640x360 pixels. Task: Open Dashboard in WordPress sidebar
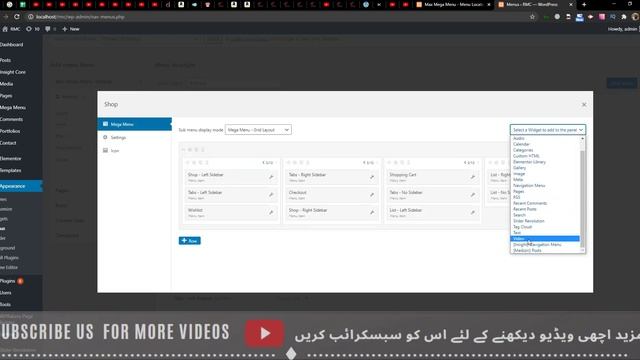click(x=11, y=44)
